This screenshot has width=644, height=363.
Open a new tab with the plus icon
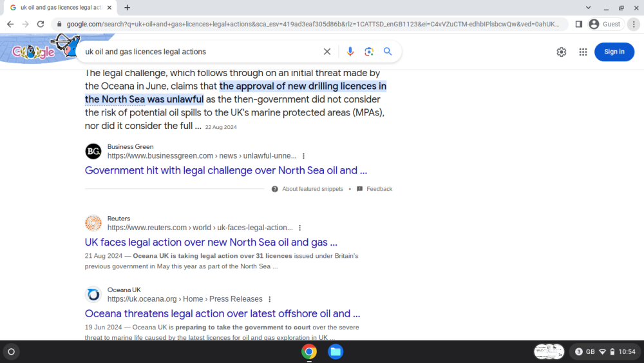[128, 7]
